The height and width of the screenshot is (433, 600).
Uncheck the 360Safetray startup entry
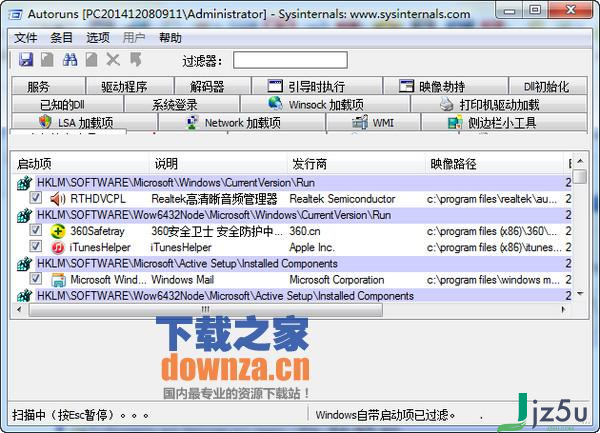[36, 230]
